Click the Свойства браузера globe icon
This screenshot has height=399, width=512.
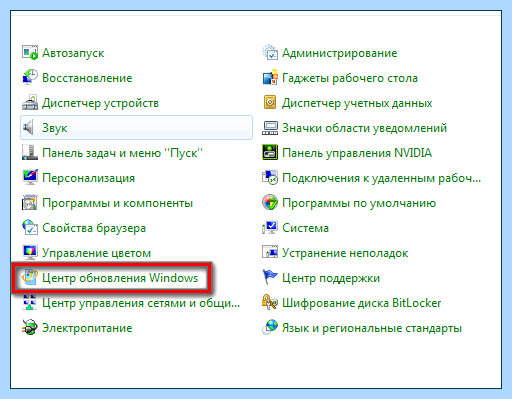pyautogui.click(x=30, y=228)
